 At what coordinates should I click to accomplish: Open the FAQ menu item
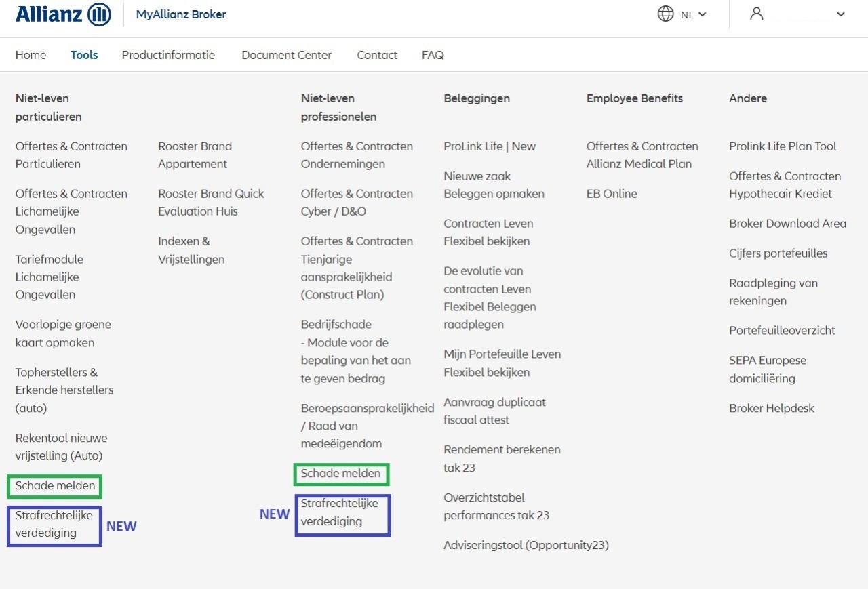pos(433,55)
